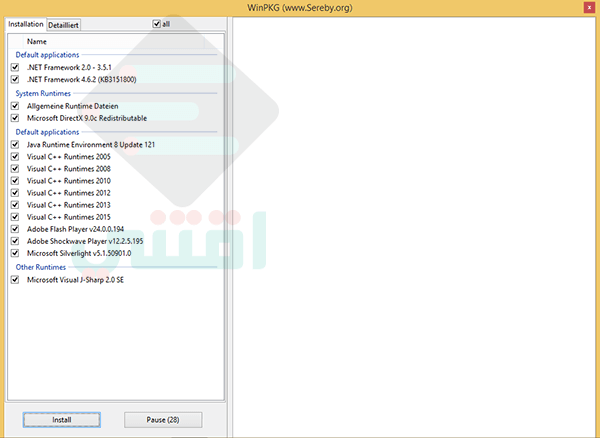Click the Install button
This screenshot has height=438, width=600.
pos(62,420)
